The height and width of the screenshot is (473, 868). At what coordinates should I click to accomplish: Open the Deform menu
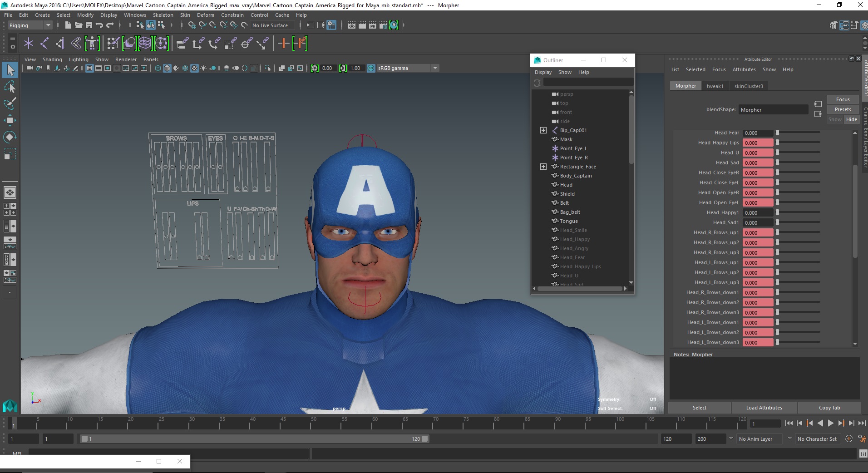(x=205, y=15)
